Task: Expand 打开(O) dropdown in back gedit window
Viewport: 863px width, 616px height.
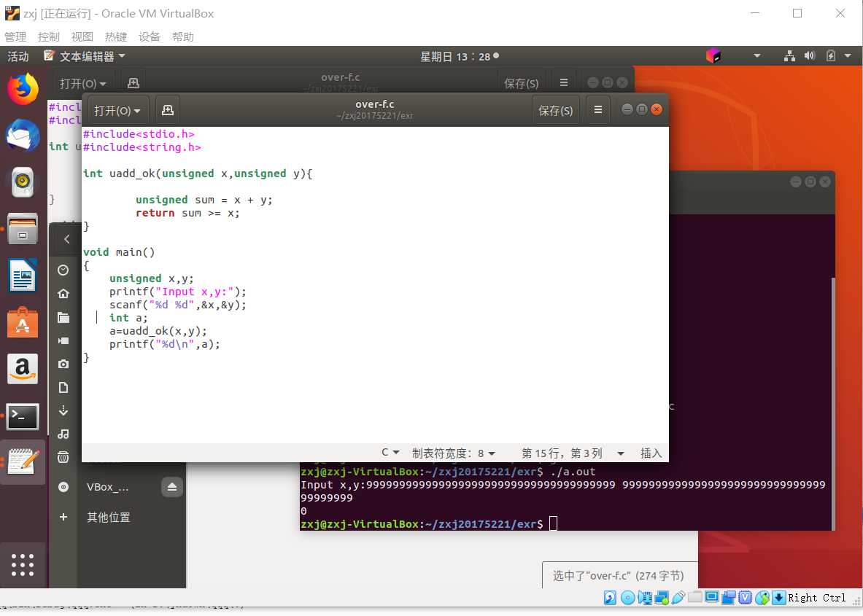Action: click(x=82, y=84)
